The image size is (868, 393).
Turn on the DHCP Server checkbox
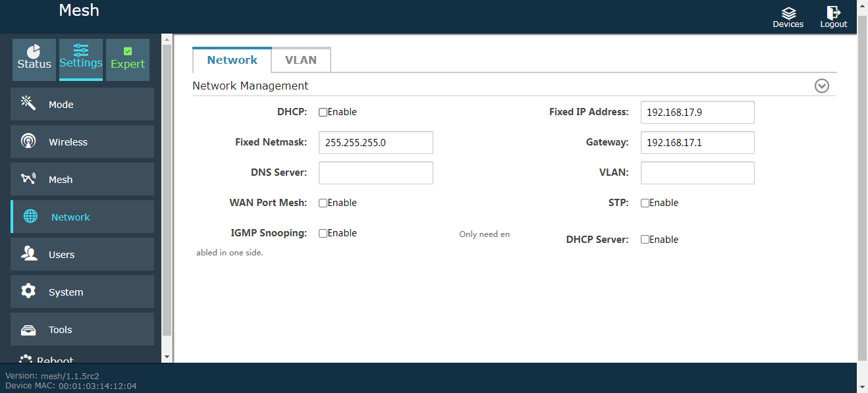(645, 240)
